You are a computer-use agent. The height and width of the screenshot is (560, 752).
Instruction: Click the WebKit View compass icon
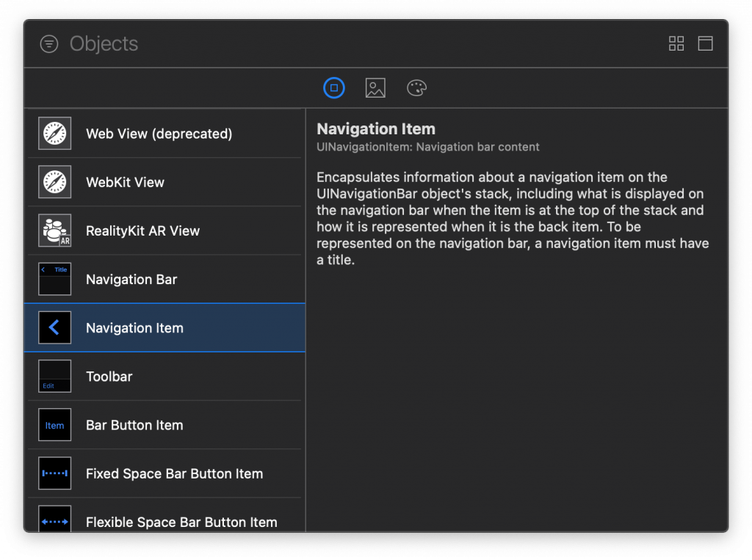point(55,182)
